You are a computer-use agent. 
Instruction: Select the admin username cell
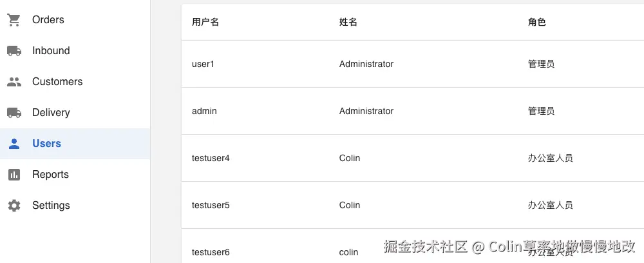[x=204, y=111]
